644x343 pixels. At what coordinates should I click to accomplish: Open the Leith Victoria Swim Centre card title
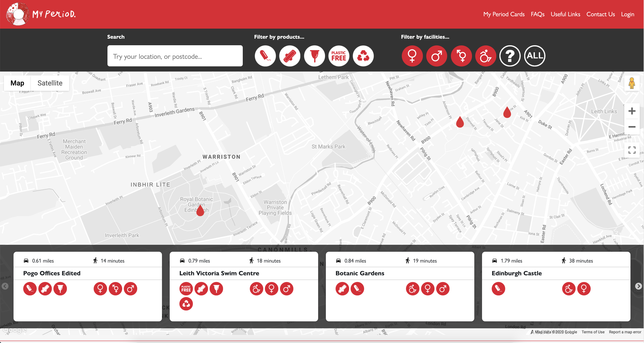coord(219,273)
